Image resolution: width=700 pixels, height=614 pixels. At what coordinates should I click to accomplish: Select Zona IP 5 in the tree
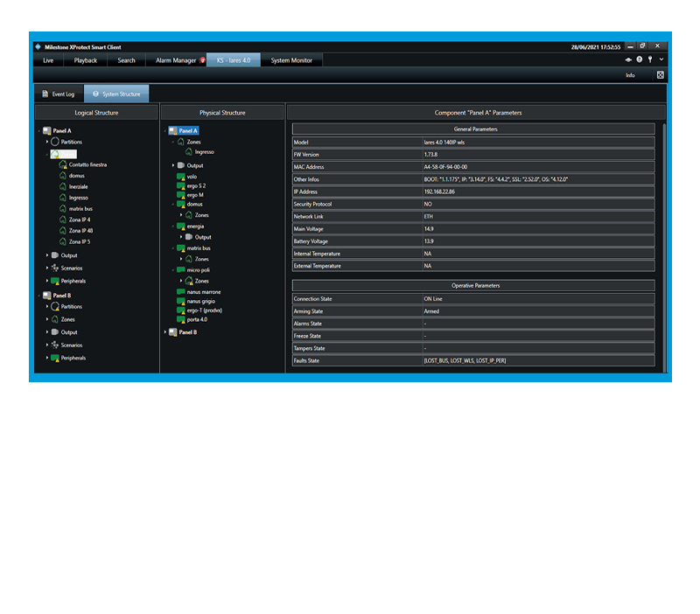80,242
